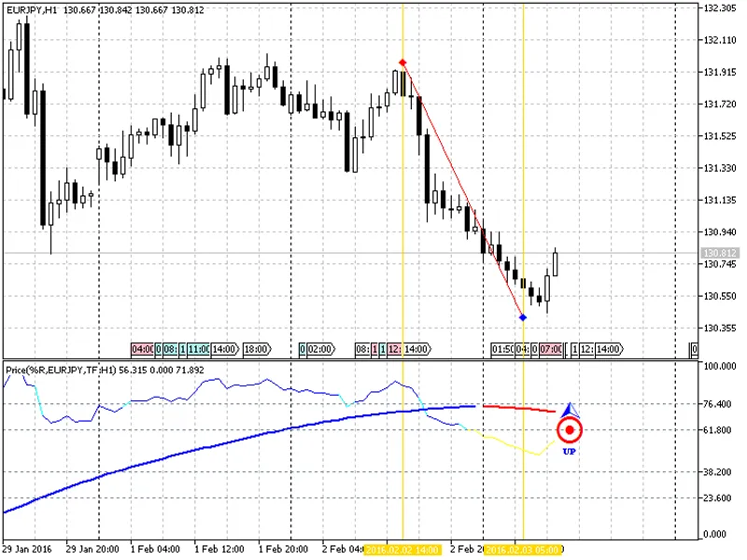
Task: Click the 0.000 indicator scale label
Action: (x=715, y=534)
